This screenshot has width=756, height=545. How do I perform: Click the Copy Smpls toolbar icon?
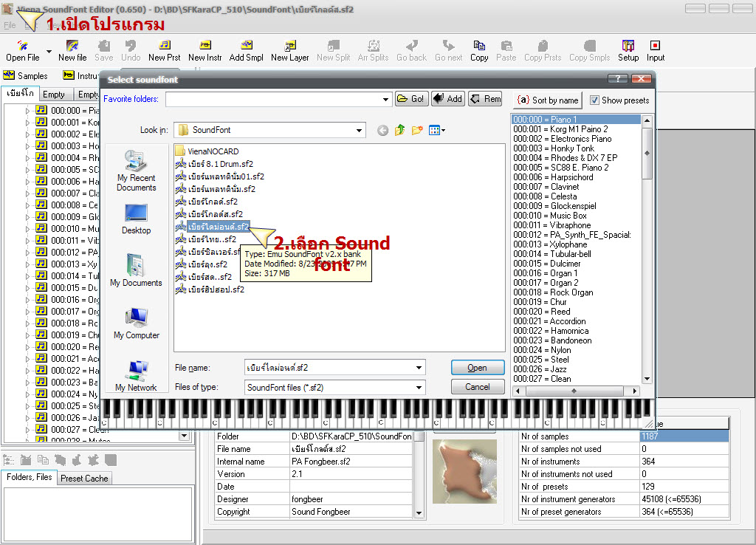click(590, 51)
